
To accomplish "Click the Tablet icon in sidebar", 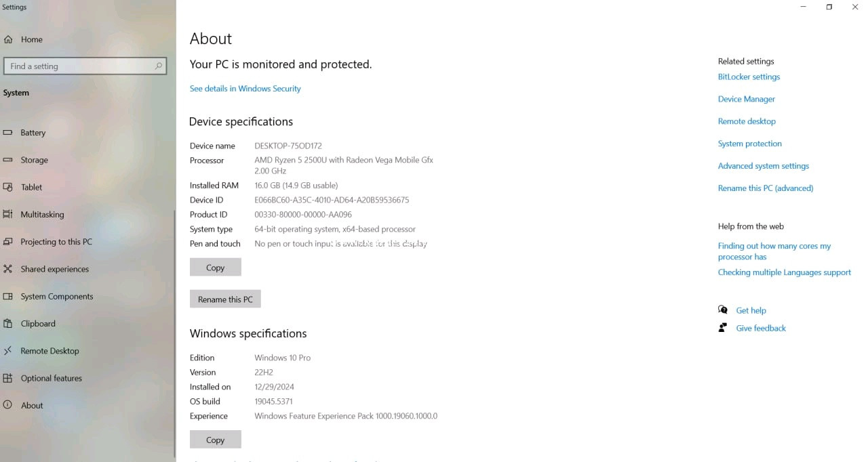I will [8, 187].
